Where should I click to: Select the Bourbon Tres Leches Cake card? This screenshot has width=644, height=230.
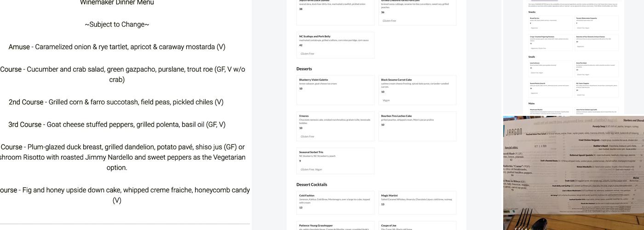click(417, 126)
